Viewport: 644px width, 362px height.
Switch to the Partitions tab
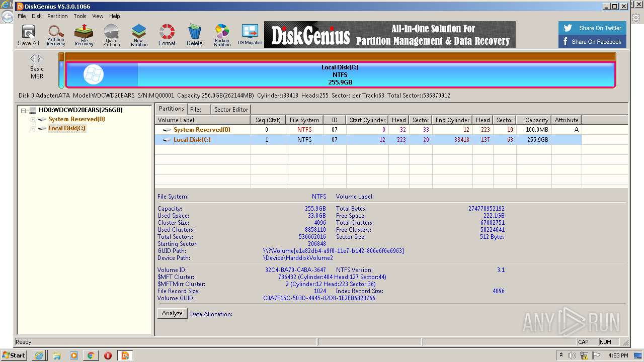tap(172, 109)
